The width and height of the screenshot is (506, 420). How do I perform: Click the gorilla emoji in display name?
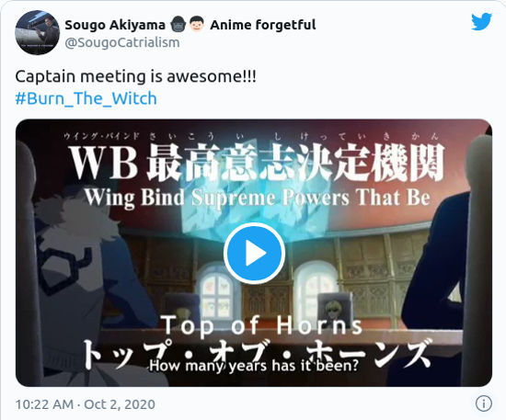tap(178, 25)
